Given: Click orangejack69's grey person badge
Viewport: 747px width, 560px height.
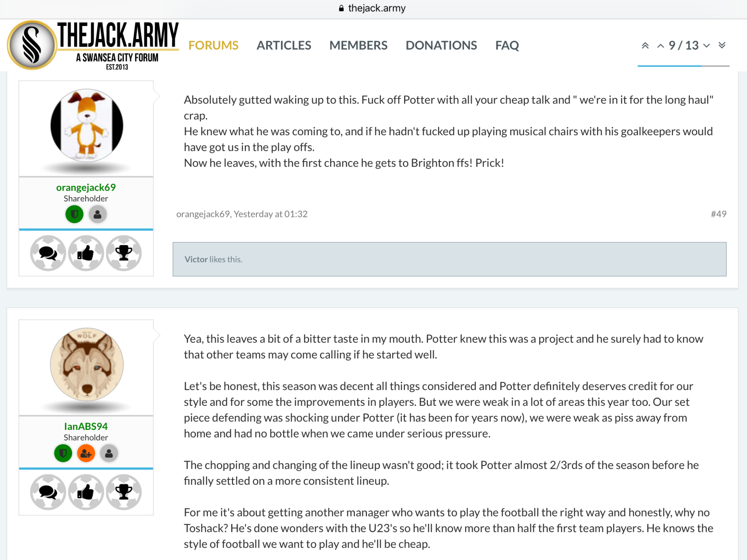Looking at the screenshot, I should click(97, 214).
